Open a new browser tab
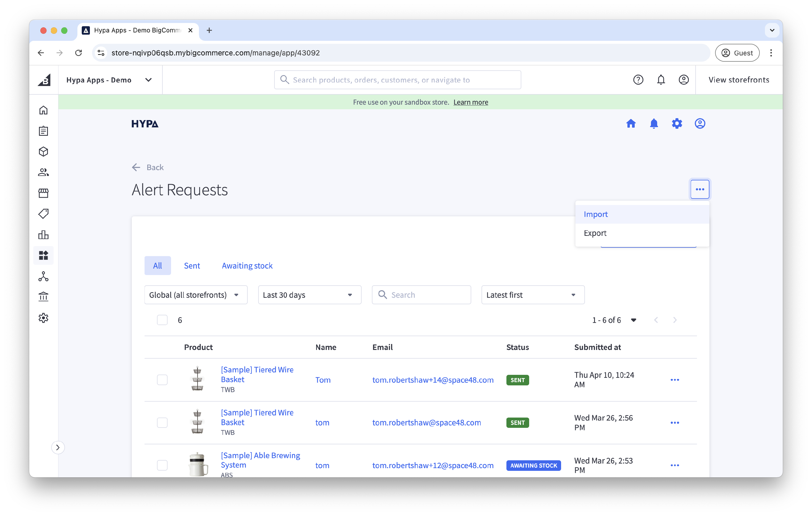The width and height of the screenshot is (812, 516). 209,30
